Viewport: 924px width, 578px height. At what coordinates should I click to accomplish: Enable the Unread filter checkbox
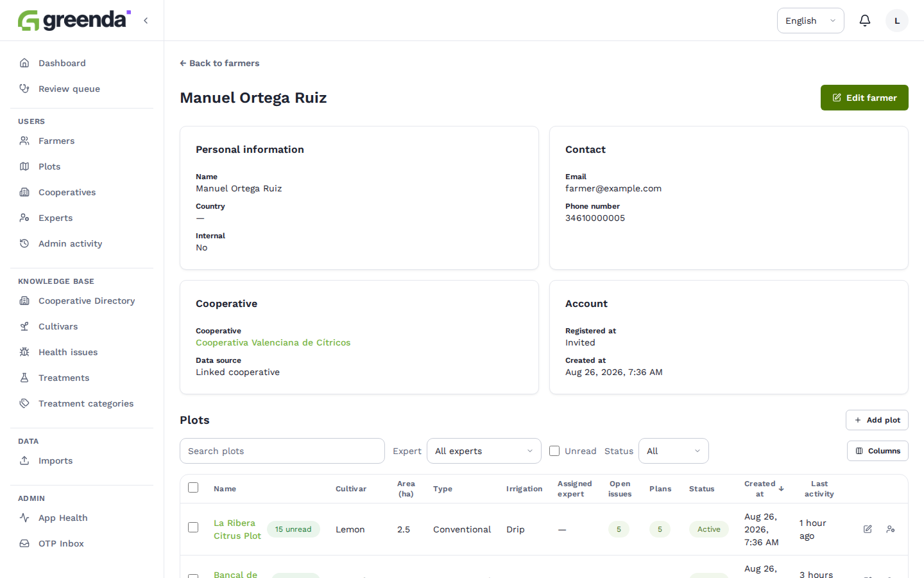[554, 451]
